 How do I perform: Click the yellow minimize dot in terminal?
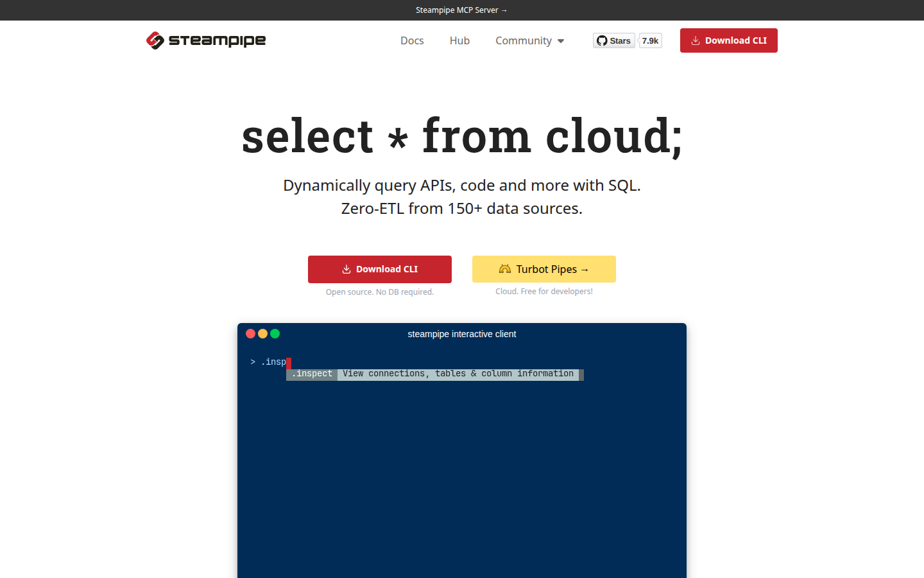(263, 334)
